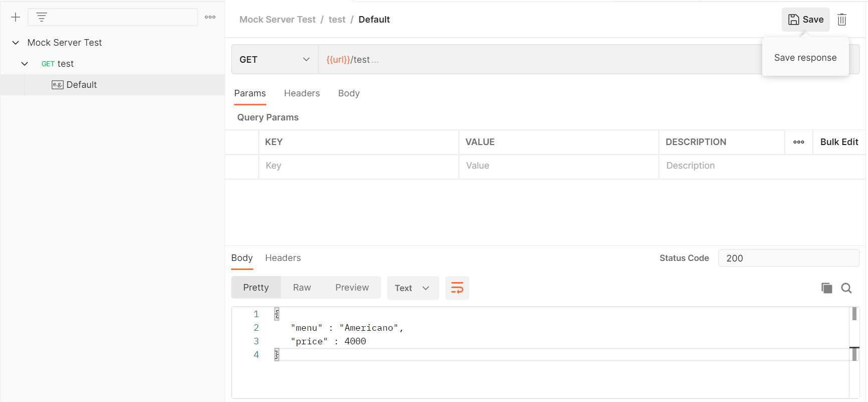The image size is (868, 402).
Task: Open the response Headers tab
Action: 283,258
